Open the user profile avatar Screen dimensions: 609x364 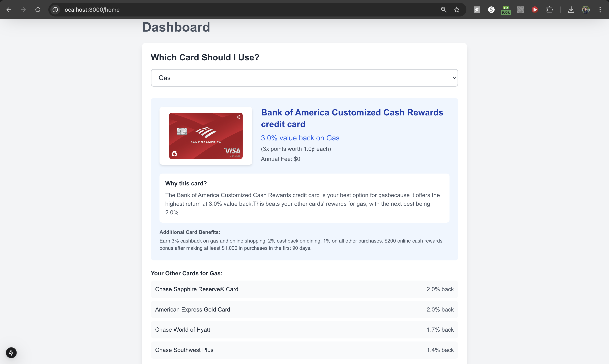[585, 10]
